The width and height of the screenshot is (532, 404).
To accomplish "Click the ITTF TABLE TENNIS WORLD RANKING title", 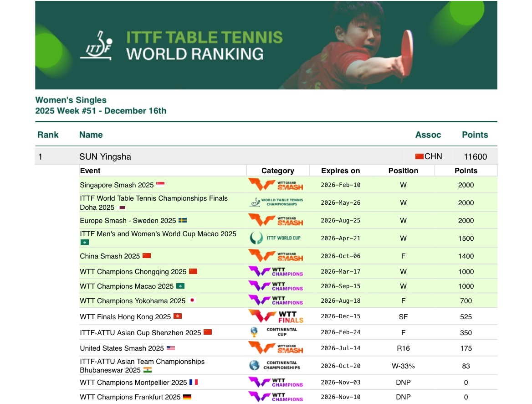I will pyautogui.click(x=204, y=46).
